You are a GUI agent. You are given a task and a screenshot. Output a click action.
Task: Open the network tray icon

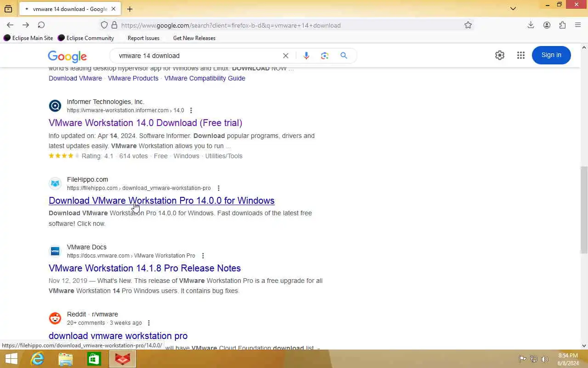coord(534,359)
